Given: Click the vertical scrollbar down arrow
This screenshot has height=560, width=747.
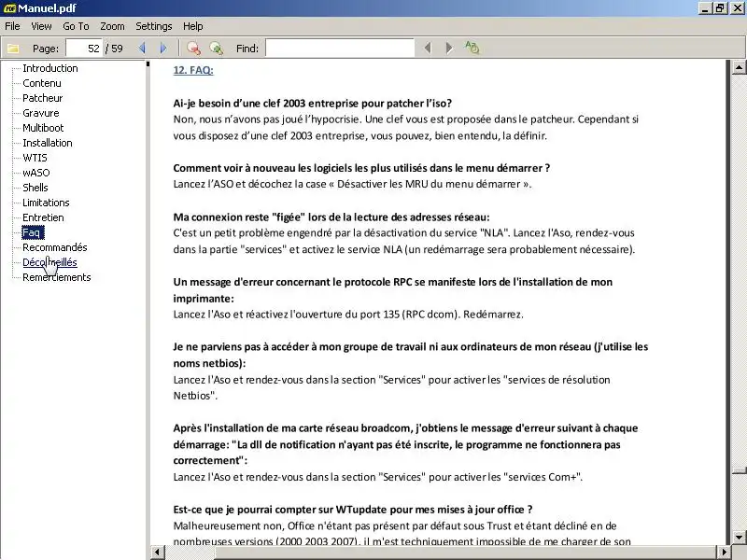Looking at the screenshot, I should point(739,537).
